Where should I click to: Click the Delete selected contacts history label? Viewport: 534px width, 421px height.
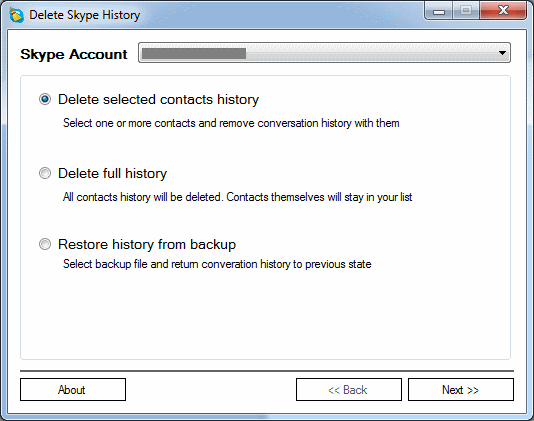coord(158,99)
